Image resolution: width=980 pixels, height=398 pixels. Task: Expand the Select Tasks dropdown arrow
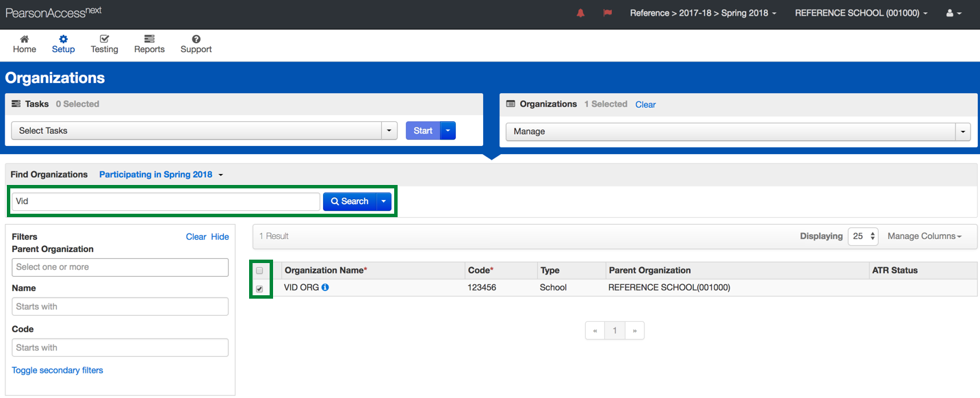point(389,131)
